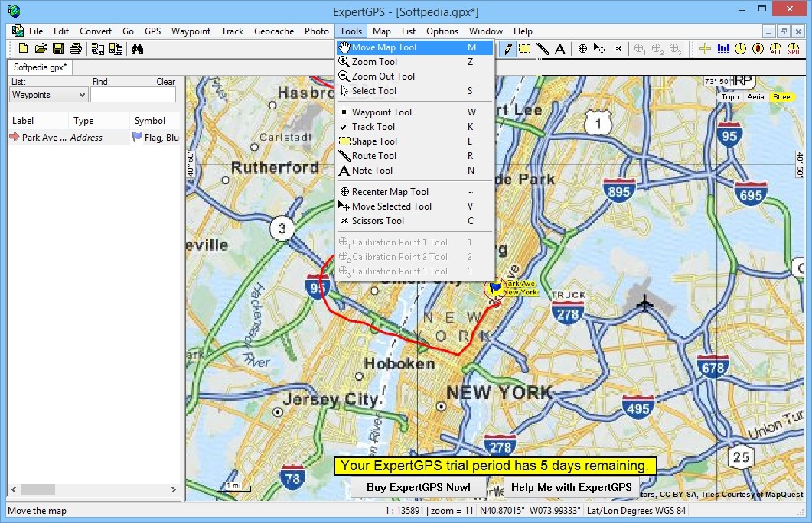812x523 pixels.
Task: Switch the map view to Aerial
Action: (x=756, y=97)
